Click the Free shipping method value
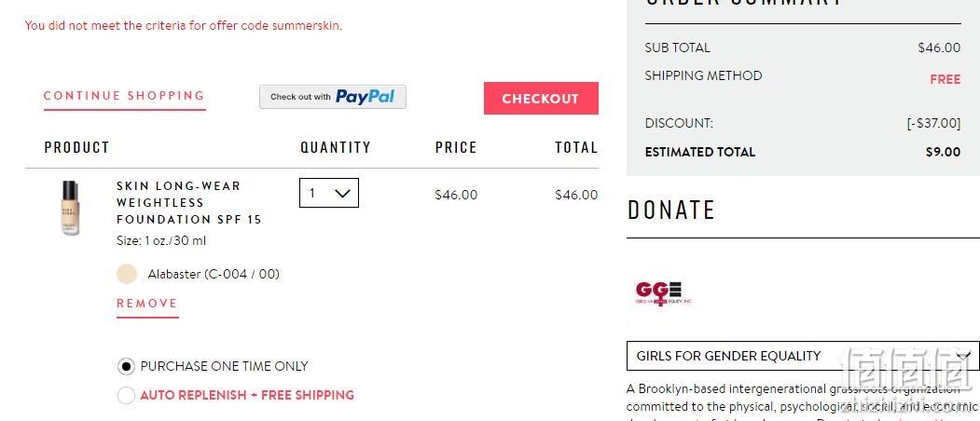This screenshot has height=421, width=980. [x=945, y=79]
